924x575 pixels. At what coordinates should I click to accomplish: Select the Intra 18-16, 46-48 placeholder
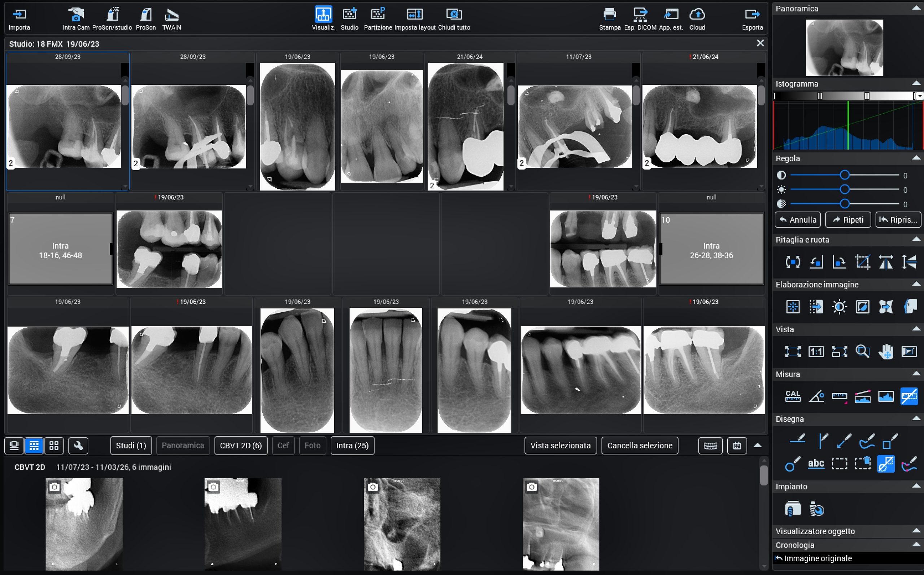[61, 248]
